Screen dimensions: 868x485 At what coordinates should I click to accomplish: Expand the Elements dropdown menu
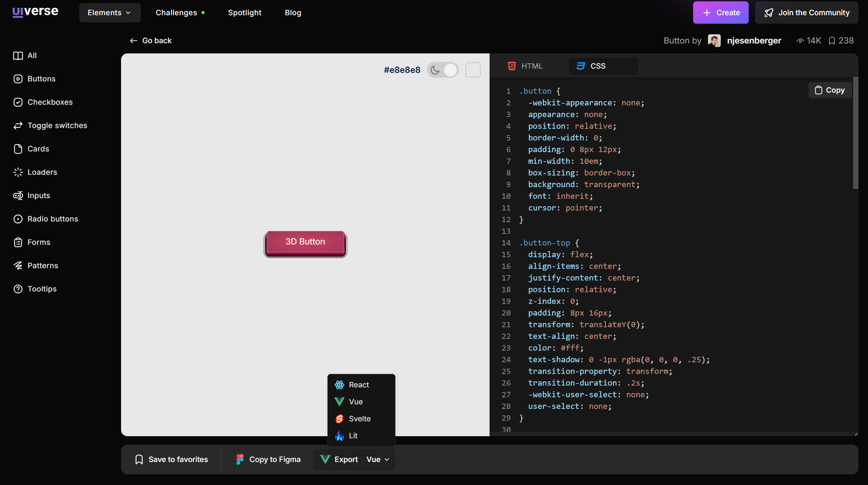pos(110,13)
